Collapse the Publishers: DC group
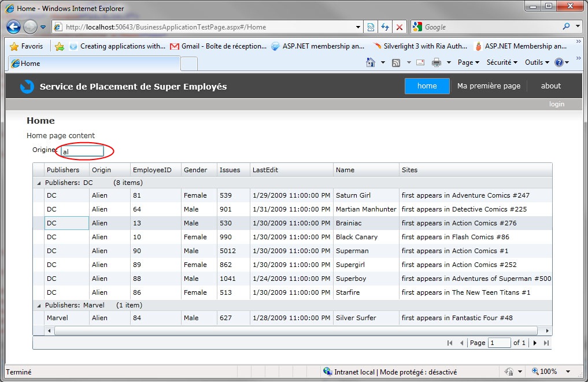The height and width of the screenshot is (382, 588). pyautogui.click(x=39, y=183)
